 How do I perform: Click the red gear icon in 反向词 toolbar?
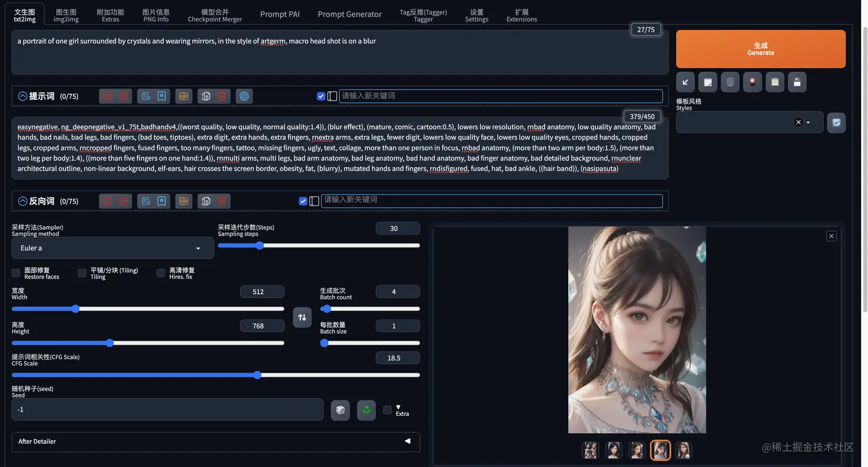tap(123, 201)
